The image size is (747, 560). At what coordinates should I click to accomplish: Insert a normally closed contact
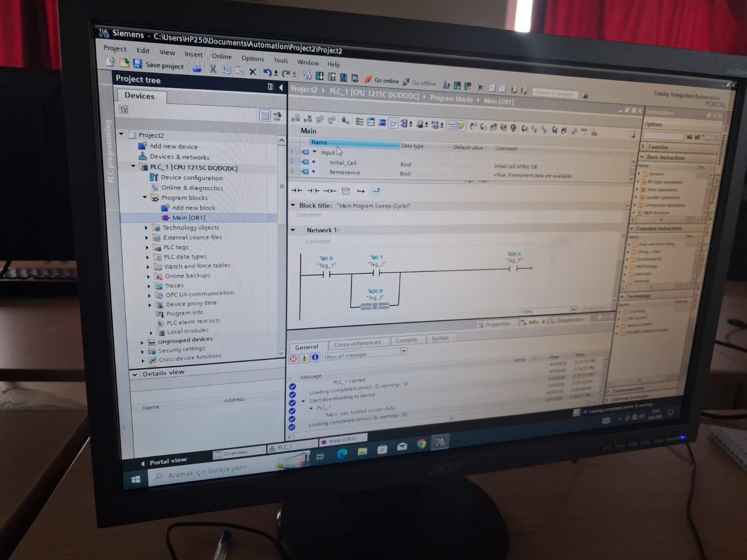[314, 190]
